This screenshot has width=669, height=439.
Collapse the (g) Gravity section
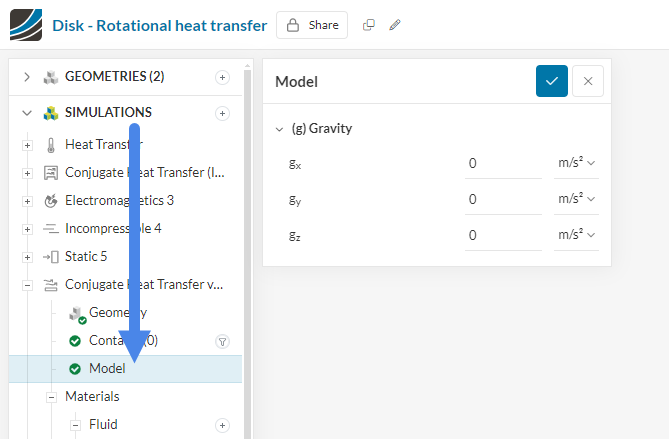280,129
